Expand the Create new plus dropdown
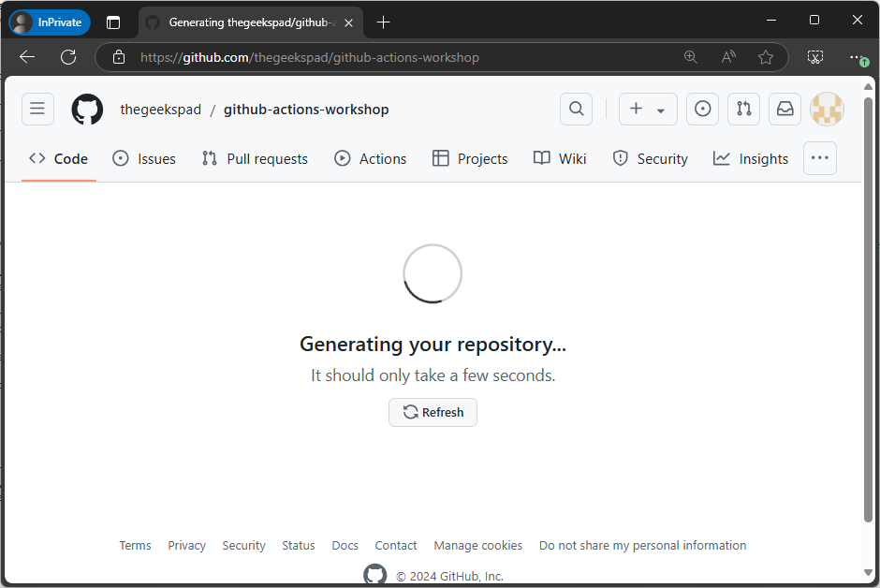This screenshot has width=880, height=588. coord(648,109)
